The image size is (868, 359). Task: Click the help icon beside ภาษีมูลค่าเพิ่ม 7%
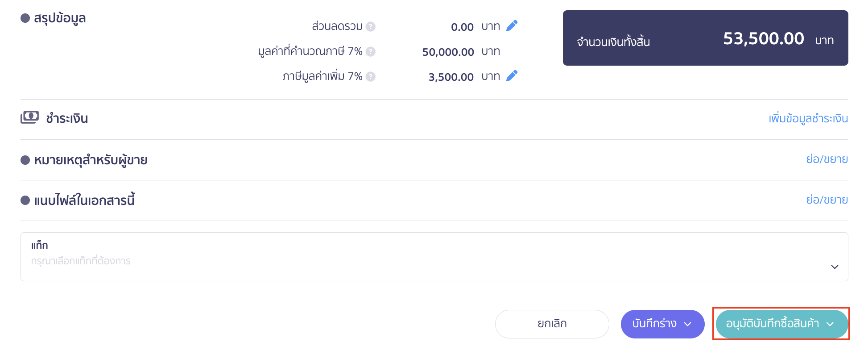coord(371,76)
